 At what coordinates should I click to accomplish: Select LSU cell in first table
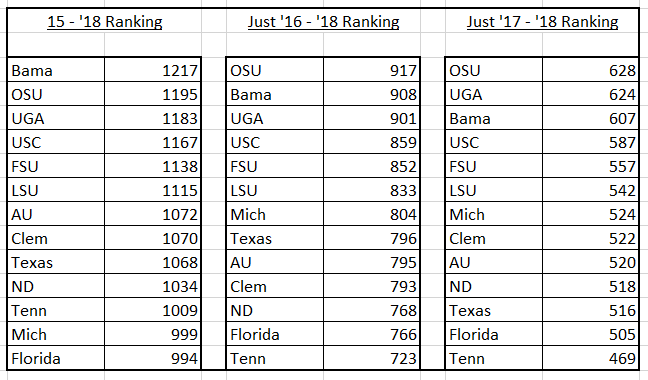[x=56, y=190]
